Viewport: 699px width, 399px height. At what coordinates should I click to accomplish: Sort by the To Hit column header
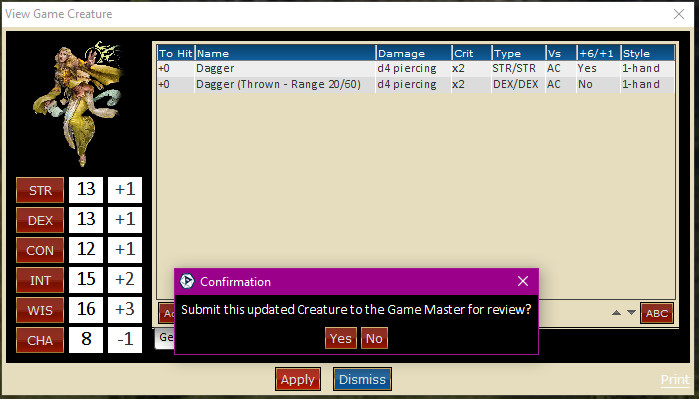[175, 53]
